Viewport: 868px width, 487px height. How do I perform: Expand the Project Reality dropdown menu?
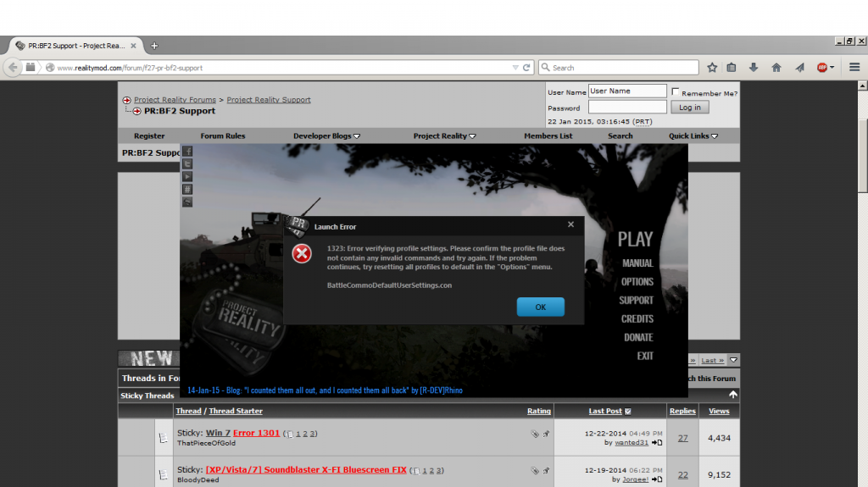tap(444, 136)
